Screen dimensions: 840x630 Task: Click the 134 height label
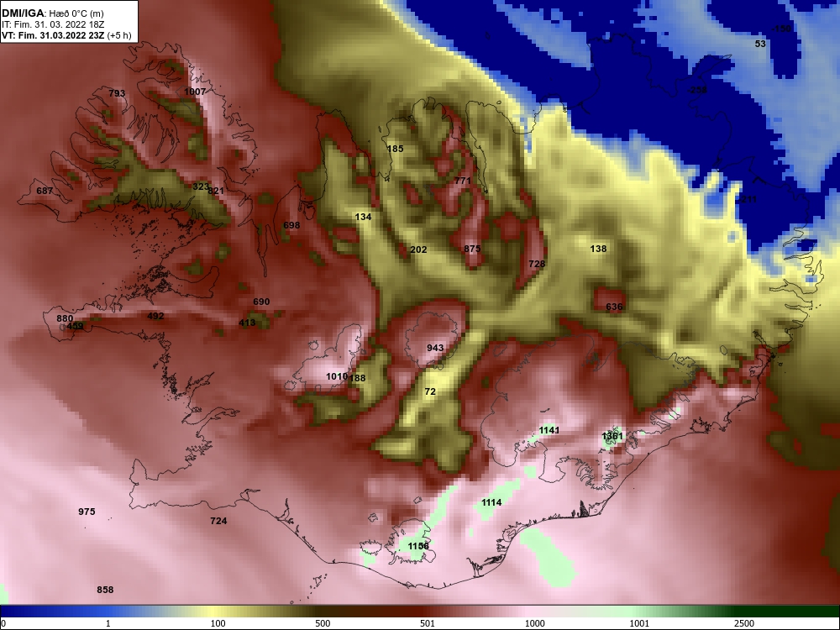pos(363,217)
